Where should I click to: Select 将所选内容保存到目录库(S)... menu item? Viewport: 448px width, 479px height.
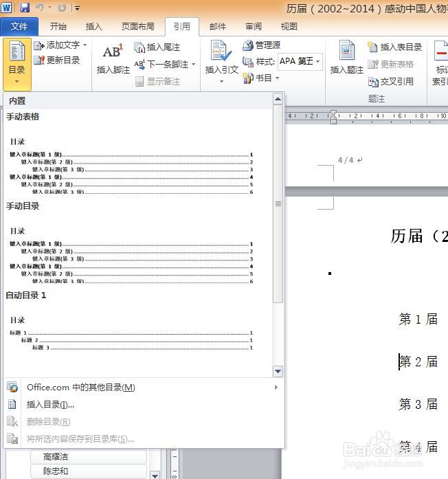(x=144, y=439)
